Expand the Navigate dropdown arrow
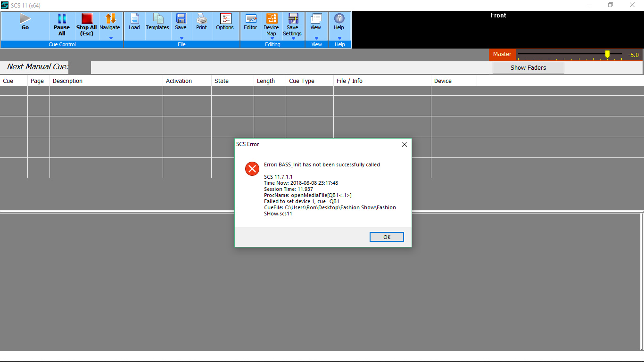Image resolution: width=644 pixels, height=362 pixels. point(111,38)
